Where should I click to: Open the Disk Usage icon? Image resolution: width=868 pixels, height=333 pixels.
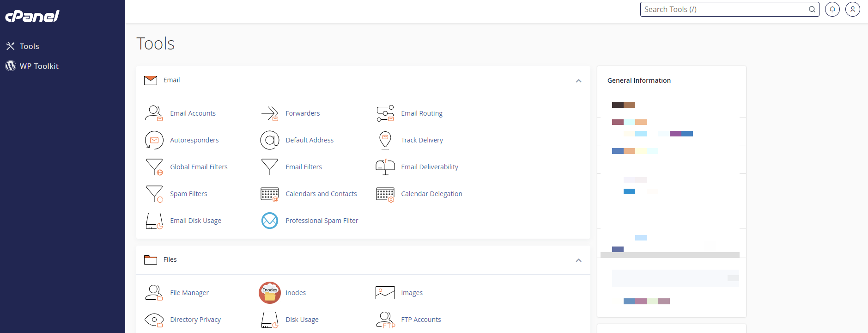click(x=269, y=320)
